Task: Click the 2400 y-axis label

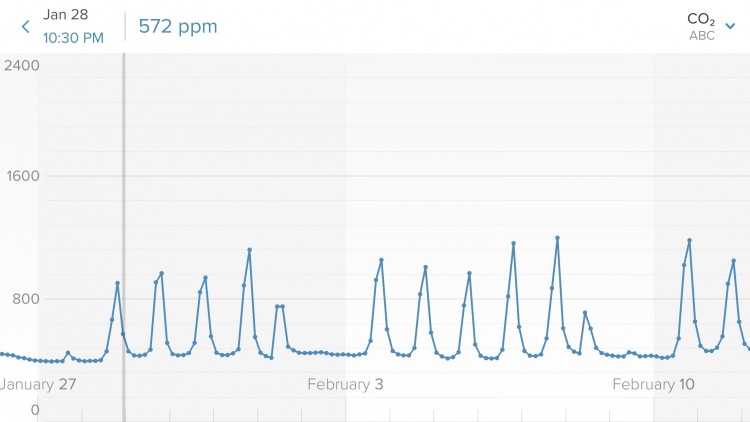Action: [x=21, y=66]
